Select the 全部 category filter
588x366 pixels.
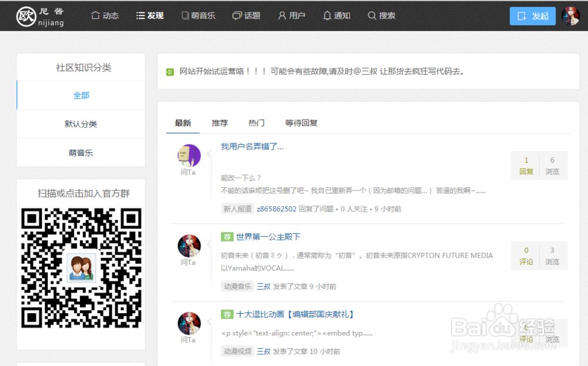[81, 95]
